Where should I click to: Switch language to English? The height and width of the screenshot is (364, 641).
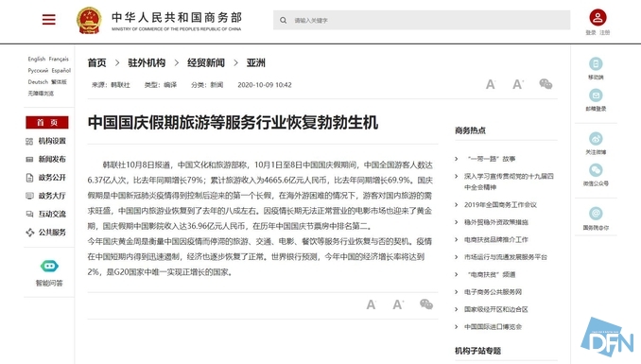[x=36, y=59]
